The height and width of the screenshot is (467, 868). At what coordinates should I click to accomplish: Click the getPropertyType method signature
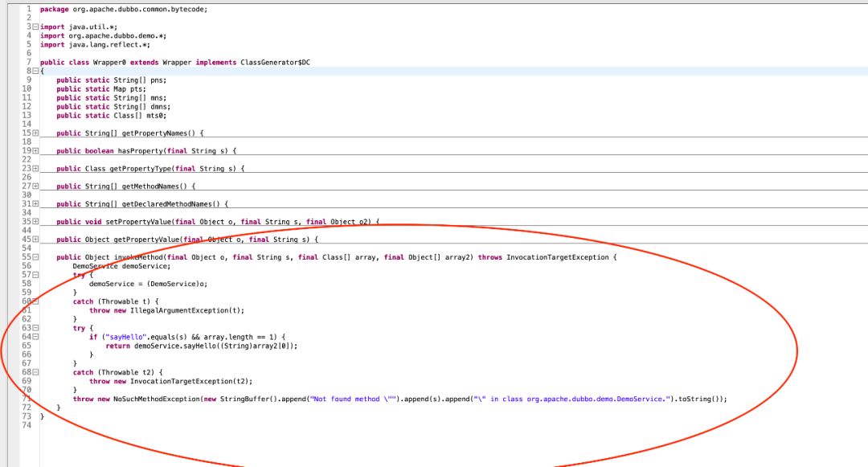click(150, 169)
